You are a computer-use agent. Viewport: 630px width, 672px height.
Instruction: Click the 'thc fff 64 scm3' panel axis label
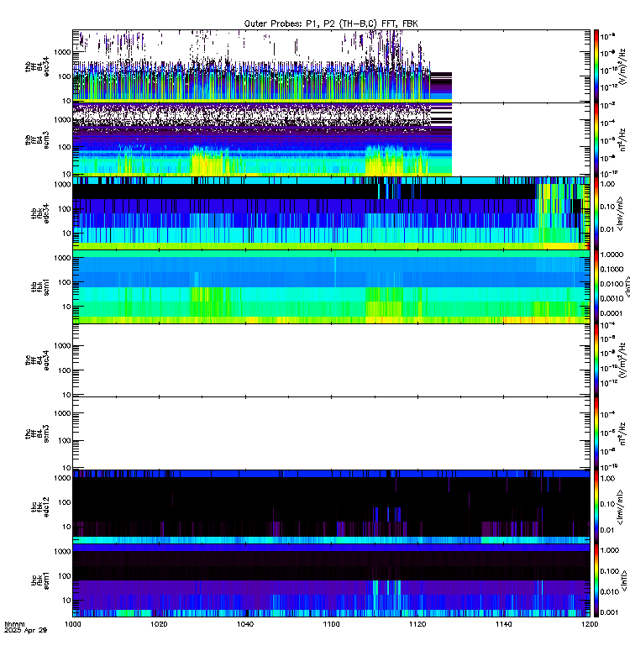37,433
